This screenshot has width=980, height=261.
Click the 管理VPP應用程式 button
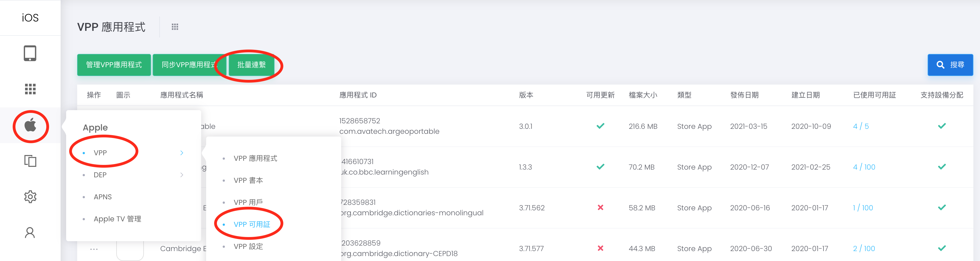coord(114,65)
